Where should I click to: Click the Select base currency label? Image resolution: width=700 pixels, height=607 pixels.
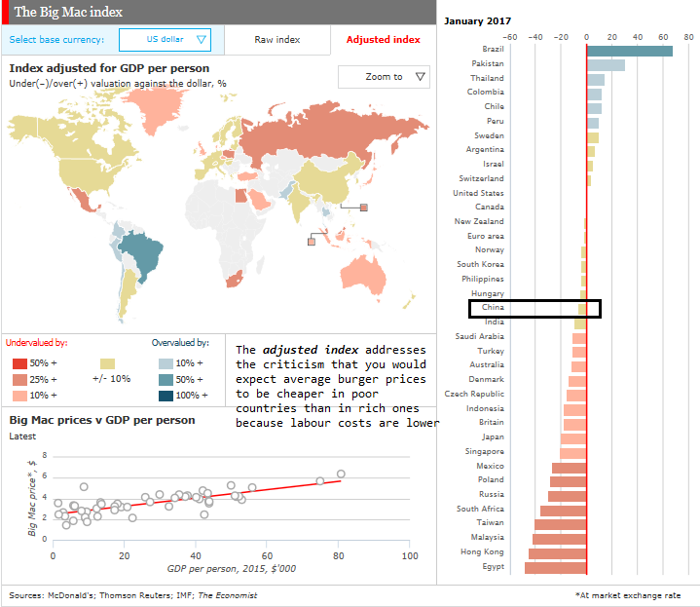56,40
